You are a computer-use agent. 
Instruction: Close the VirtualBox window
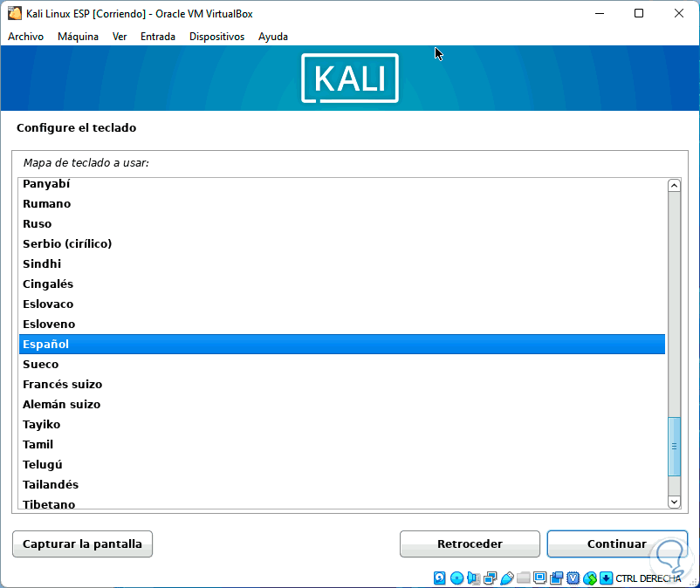pos(678,13)
